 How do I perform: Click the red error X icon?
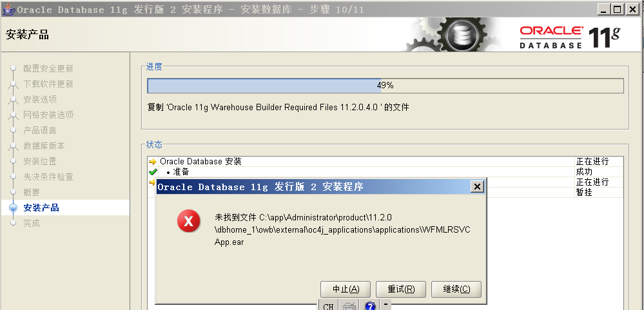click(188, 221)
